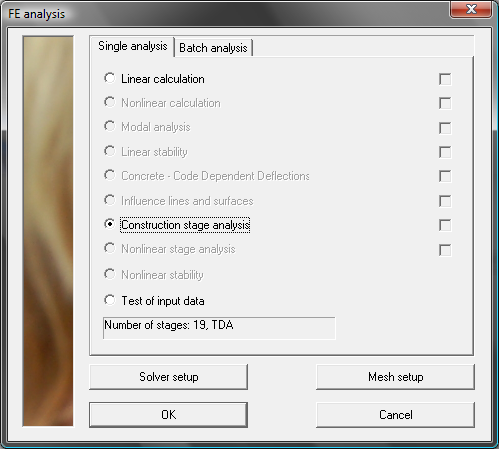Image resolution: width=499 pixels, height=449 pixels.
Task: Pick the Test of input data option
Action: click(x=154, y=301)
